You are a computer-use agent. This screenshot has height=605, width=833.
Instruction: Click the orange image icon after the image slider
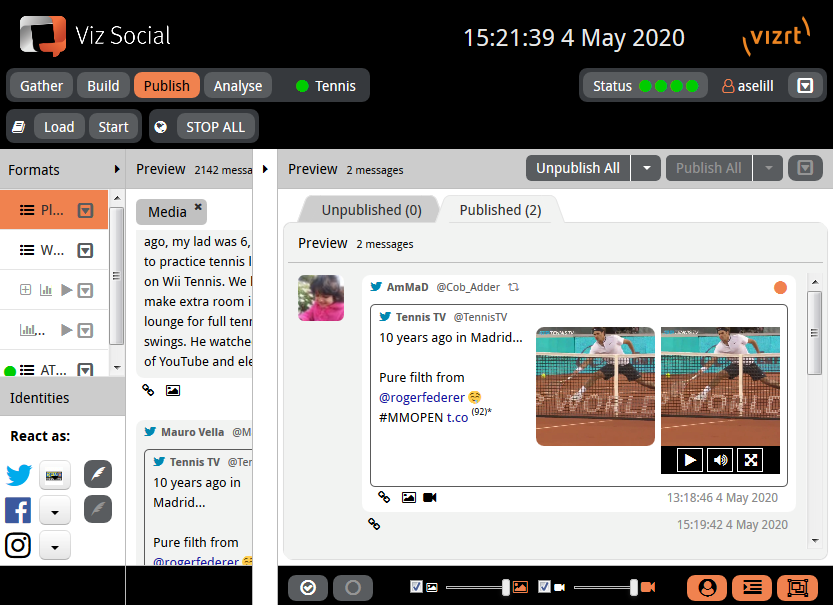[521, 587]
